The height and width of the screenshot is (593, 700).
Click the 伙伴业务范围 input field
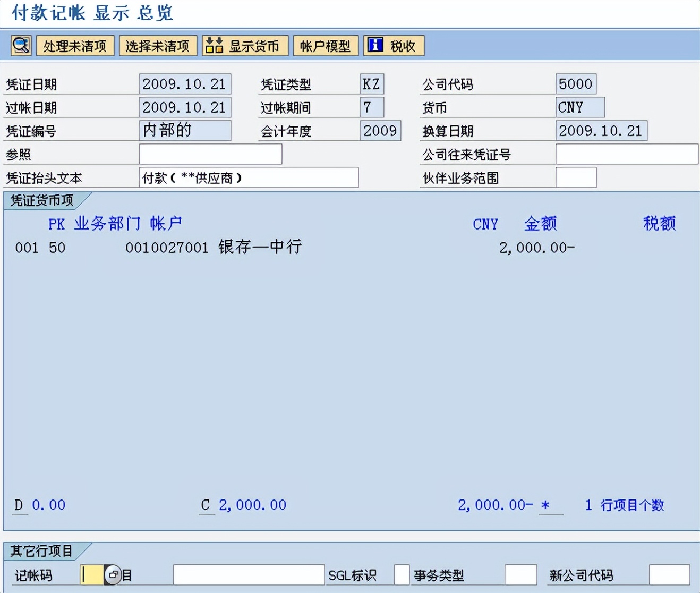(575, 177)
